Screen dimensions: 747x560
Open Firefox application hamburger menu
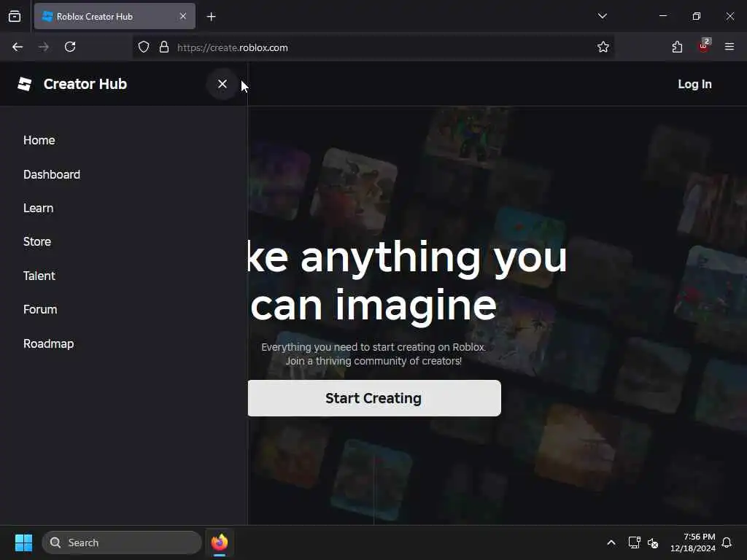point(729,47)
